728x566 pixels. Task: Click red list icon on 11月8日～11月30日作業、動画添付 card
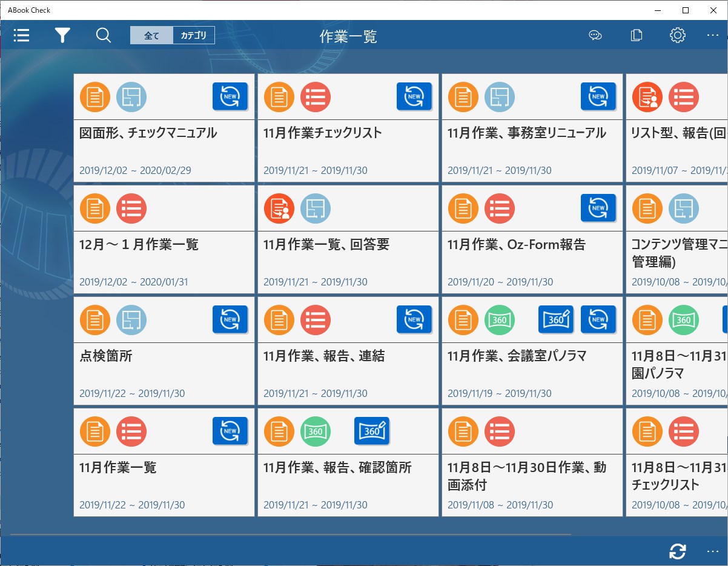click(x=500, y=431)
